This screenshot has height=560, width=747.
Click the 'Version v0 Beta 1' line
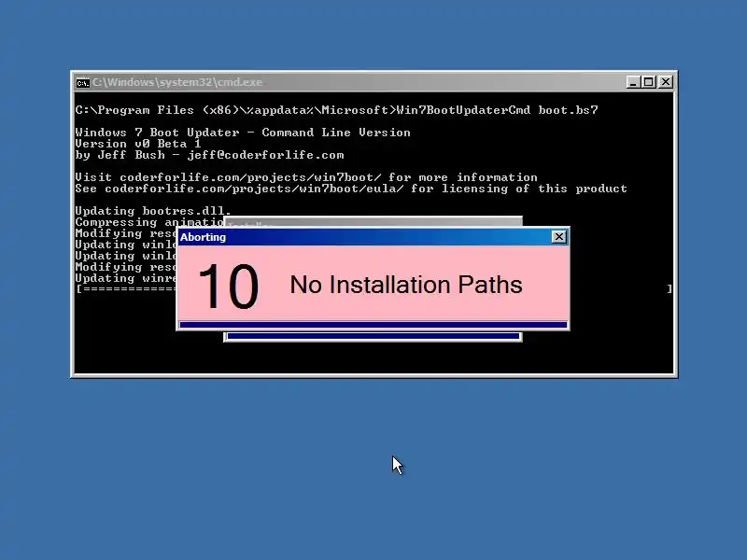click(x=138, y=144)
